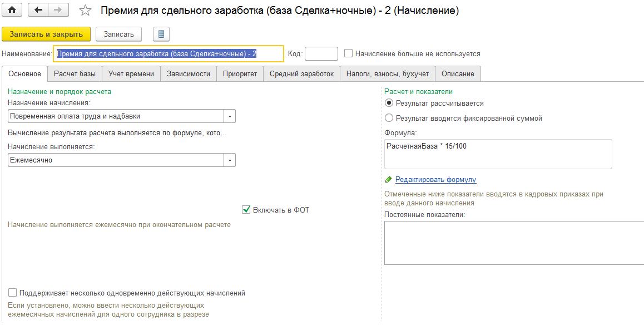
Task: Go to the home page icon
Action: coord(13,10)
